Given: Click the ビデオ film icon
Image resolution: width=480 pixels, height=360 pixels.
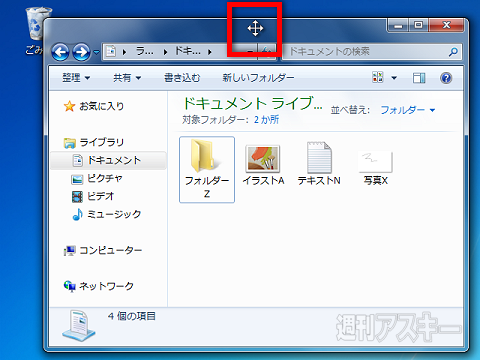Looking at the screenshot, I should (77, 197).
